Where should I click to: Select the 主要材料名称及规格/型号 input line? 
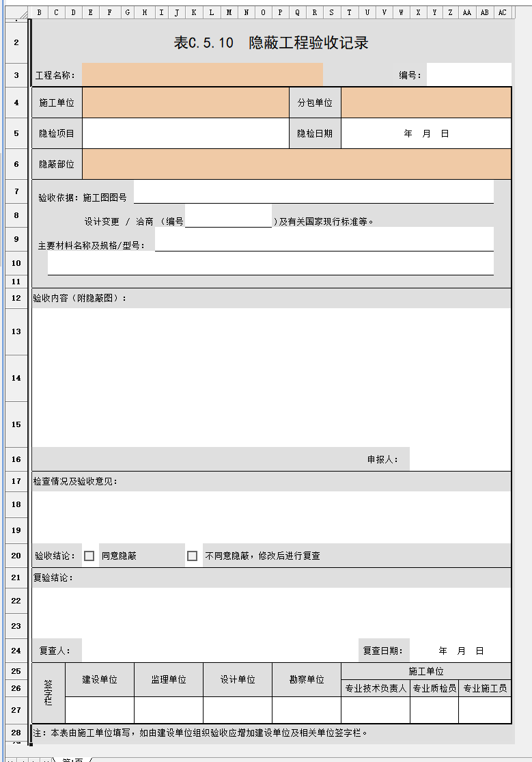coord(324,239)
